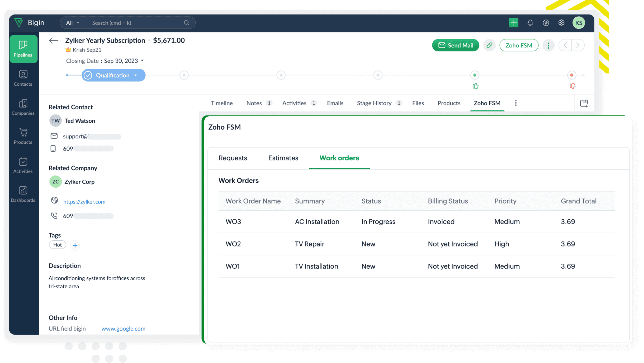Select the fourth pipeline stage marker

tap(378, 75)
